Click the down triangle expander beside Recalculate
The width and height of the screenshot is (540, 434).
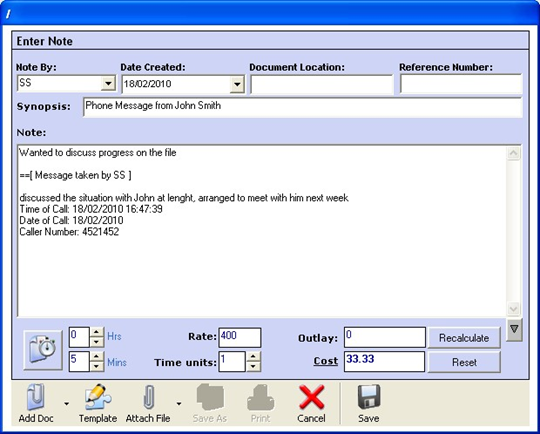coord(514,330)
